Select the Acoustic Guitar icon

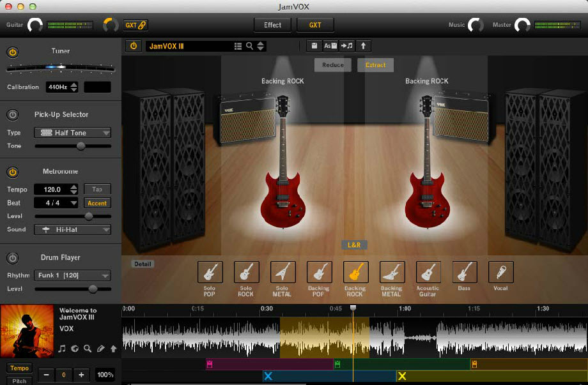tap(428, 272)
